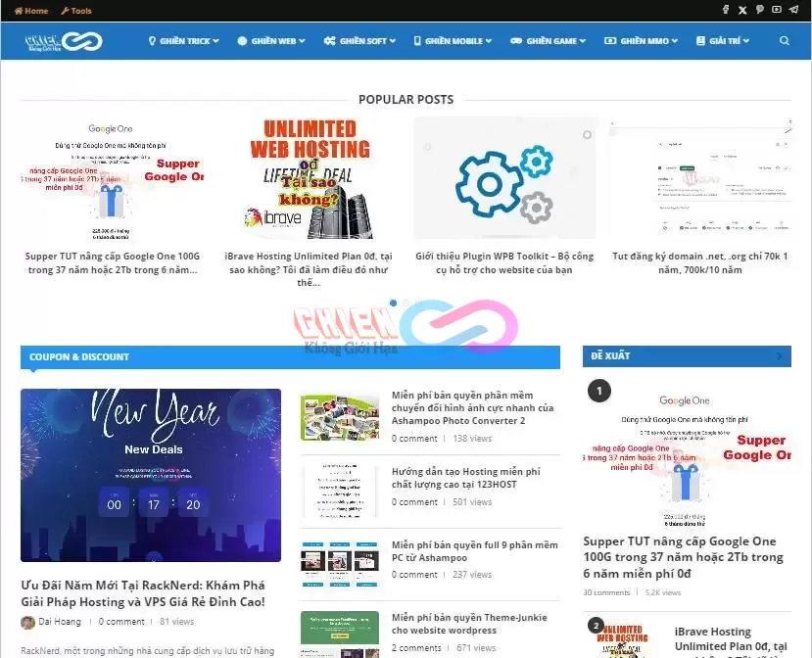Image resolution: width=812 pixels, height=658 pixels.
Task: Open 'Miễn phí bản quyền phần mềm chuyển đổi hình ảnh' title
Action: (472, 408)
